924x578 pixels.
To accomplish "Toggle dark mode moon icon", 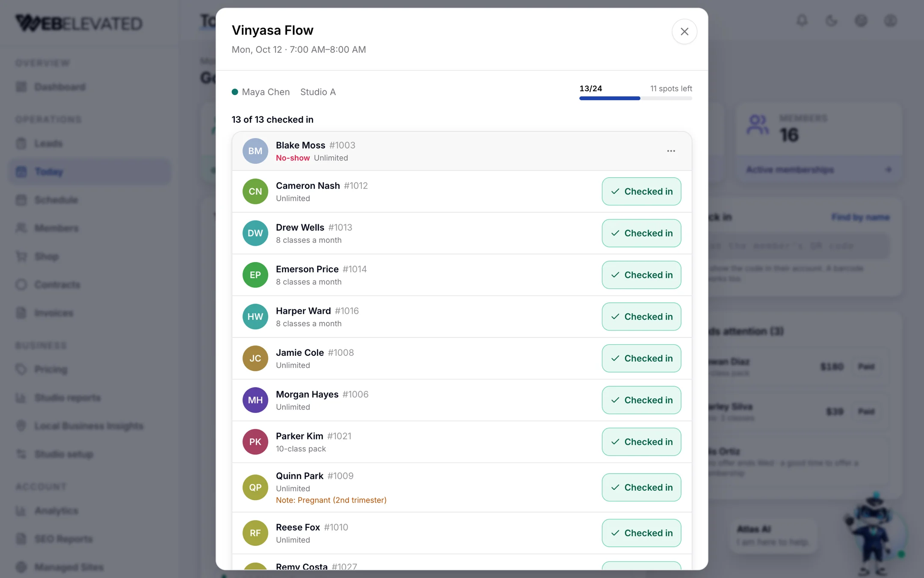I will [x=831, y=21].
